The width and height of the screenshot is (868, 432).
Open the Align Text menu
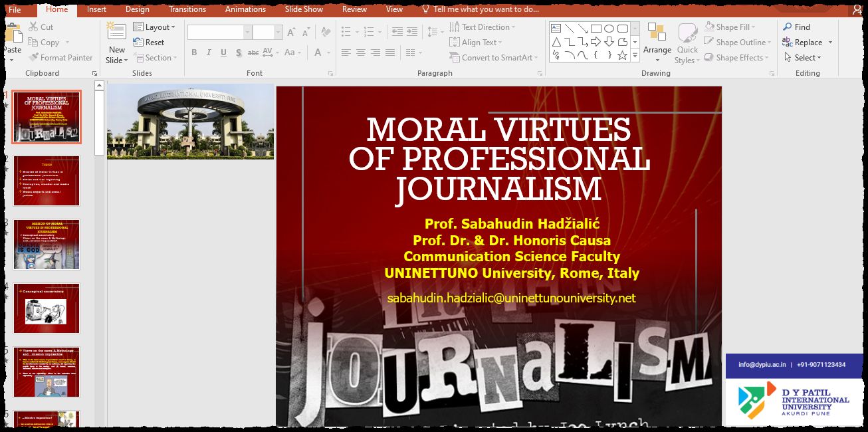[x=477, y=43]
